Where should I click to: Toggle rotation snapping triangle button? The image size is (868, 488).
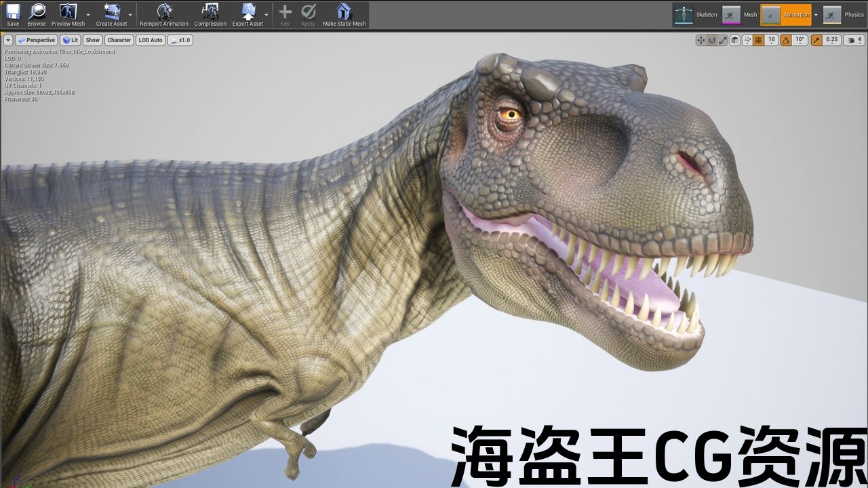click(786, 40)
